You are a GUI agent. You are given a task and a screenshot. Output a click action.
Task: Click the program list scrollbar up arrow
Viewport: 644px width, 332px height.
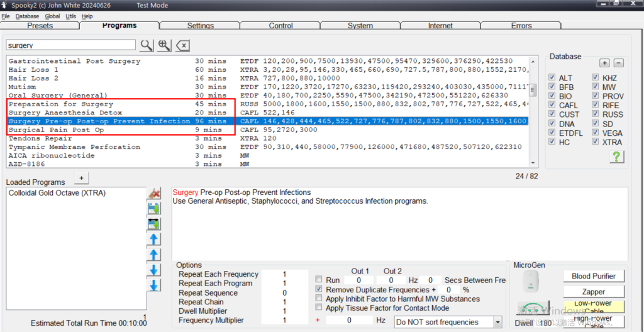(x=533, y=61)
